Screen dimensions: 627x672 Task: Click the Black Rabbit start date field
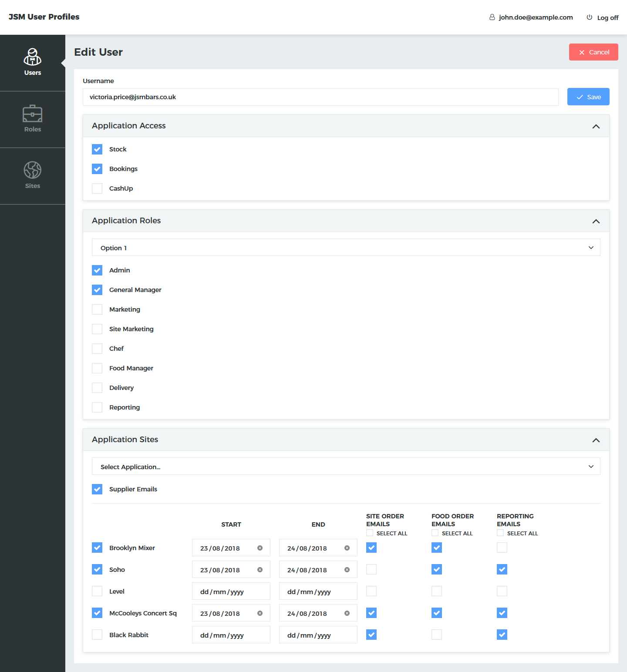231,635
